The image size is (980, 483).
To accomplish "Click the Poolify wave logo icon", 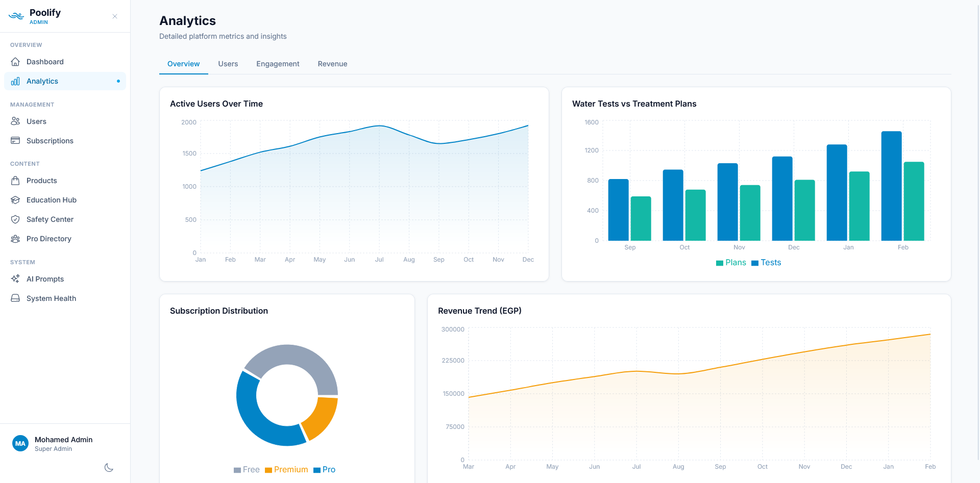I will point(16,16).
